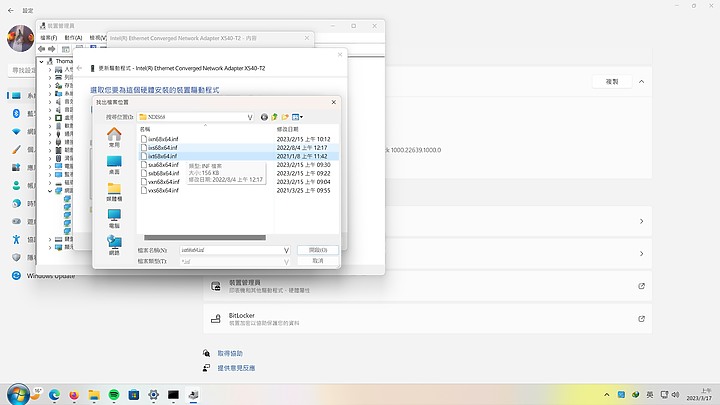Open the 取得協助 get help link
This screenshot has height=405, width=720.
pos(230,353)
